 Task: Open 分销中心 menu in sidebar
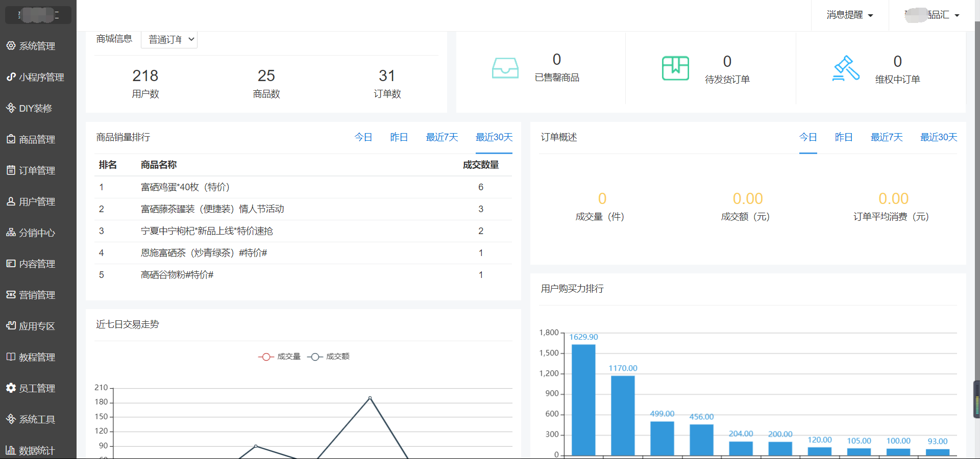(x=38, y=233)
